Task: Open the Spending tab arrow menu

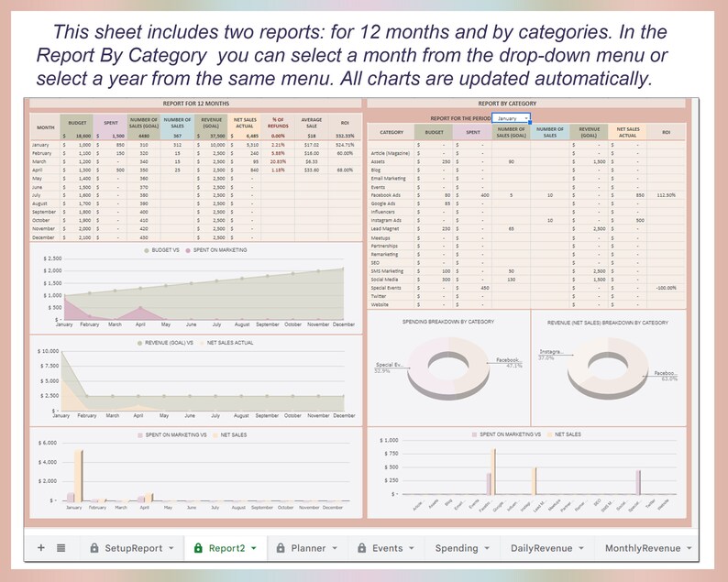Action: [487, 548]
